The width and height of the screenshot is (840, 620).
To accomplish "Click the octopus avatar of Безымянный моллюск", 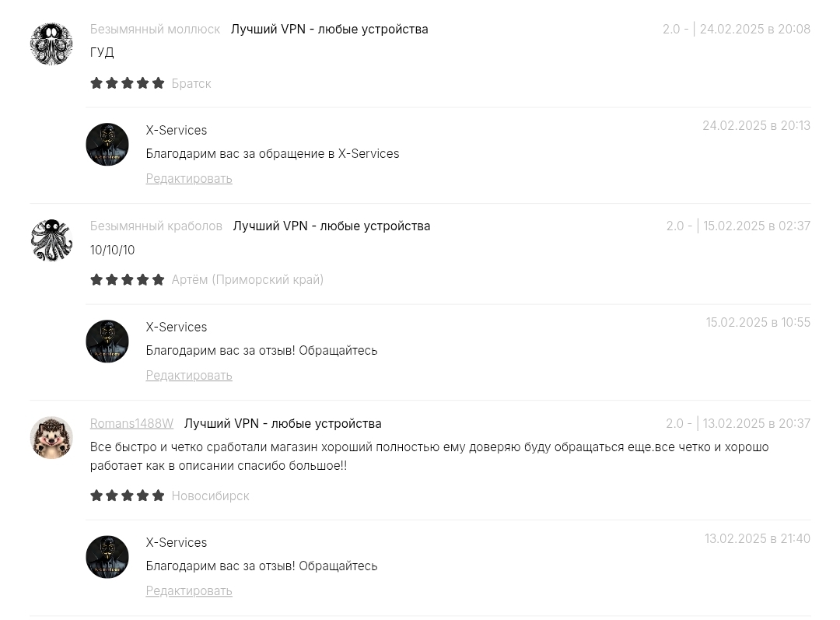I will (51, 44).
